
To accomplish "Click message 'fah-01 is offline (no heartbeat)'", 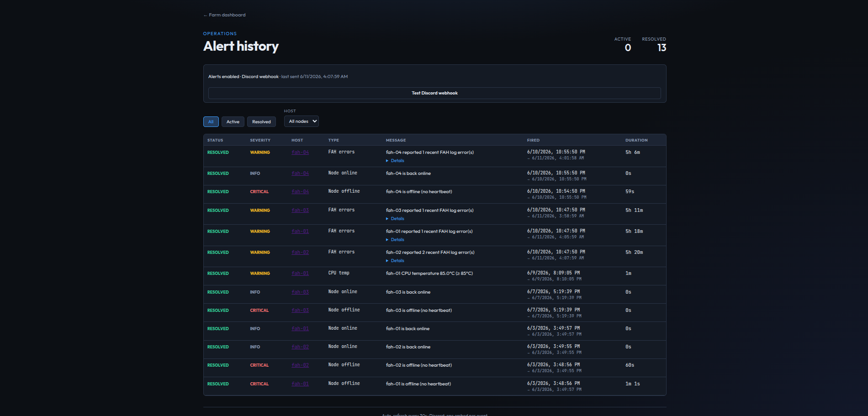I will (418, 384).
